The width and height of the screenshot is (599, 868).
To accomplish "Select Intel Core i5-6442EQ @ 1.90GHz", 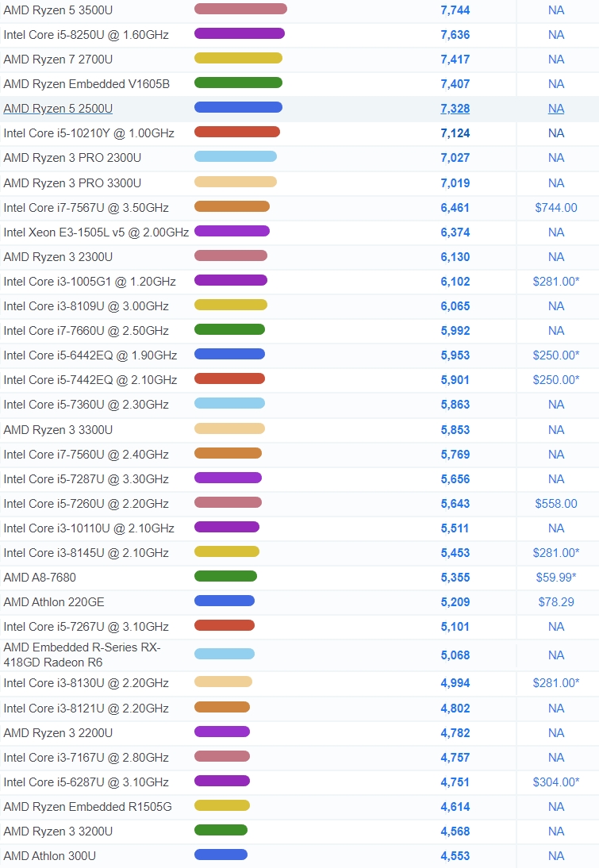I will [90, 355].
